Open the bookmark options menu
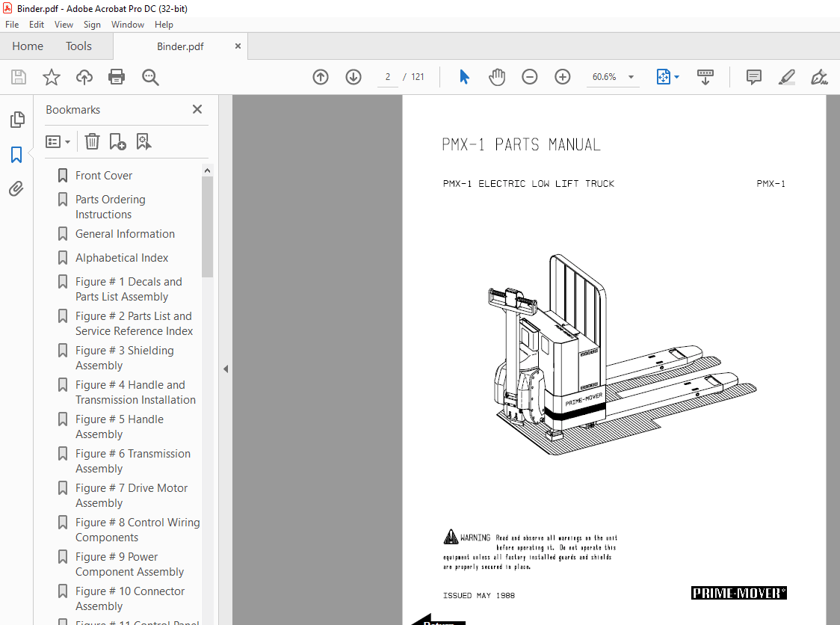This screenshot has height=625, width=840. coord(58,141)
